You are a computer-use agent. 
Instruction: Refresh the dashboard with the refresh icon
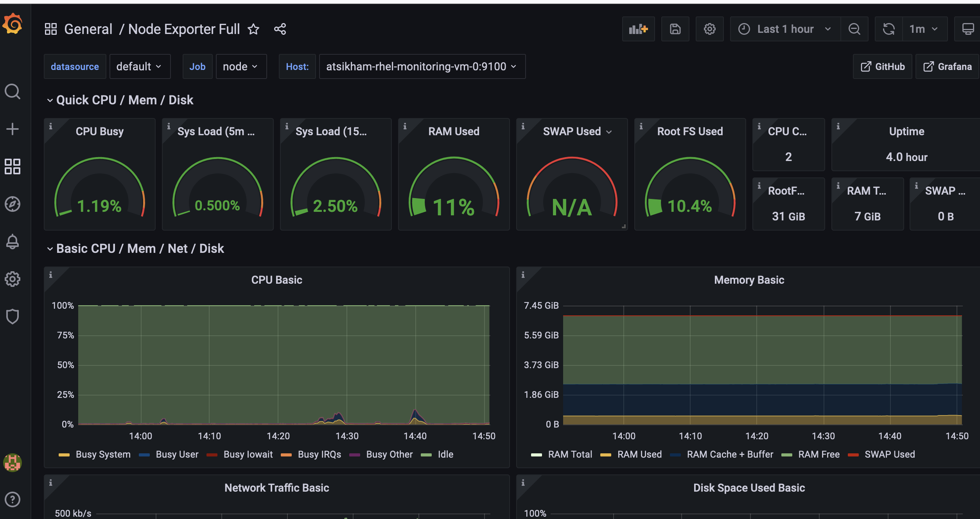point(888,29)
